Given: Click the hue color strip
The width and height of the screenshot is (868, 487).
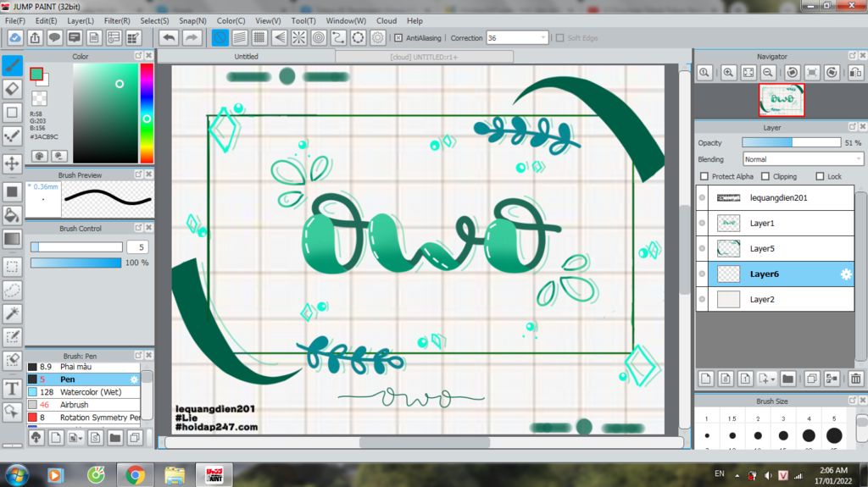Looking at the screenshot, I should 147,113.
